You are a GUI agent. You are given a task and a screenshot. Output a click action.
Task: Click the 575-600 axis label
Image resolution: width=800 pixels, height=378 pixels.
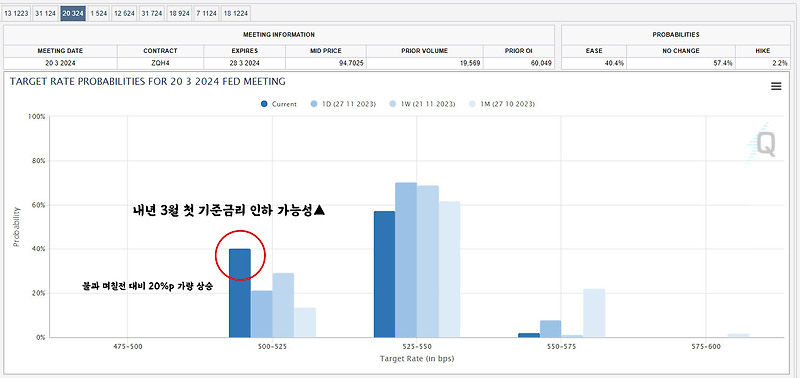coord(706,347)
